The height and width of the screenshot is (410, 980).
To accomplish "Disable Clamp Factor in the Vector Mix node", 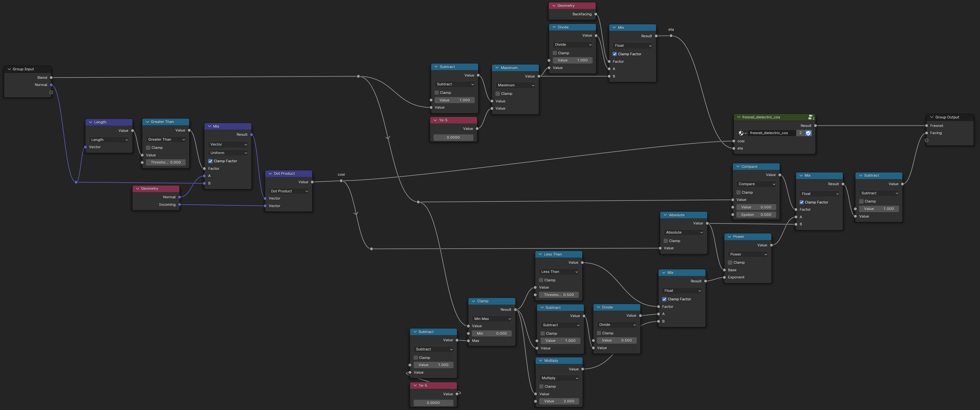I will 210,161.
